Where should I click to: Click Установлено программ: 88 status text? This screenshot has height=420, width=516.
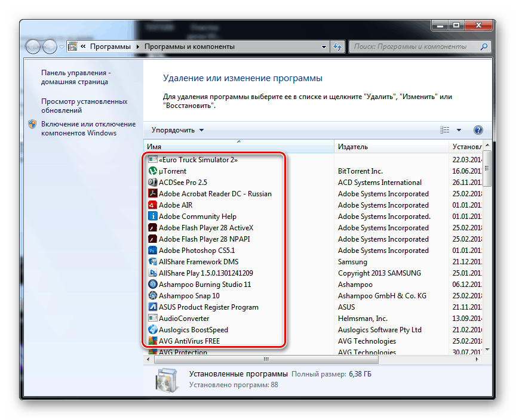(x=234, y=385)
